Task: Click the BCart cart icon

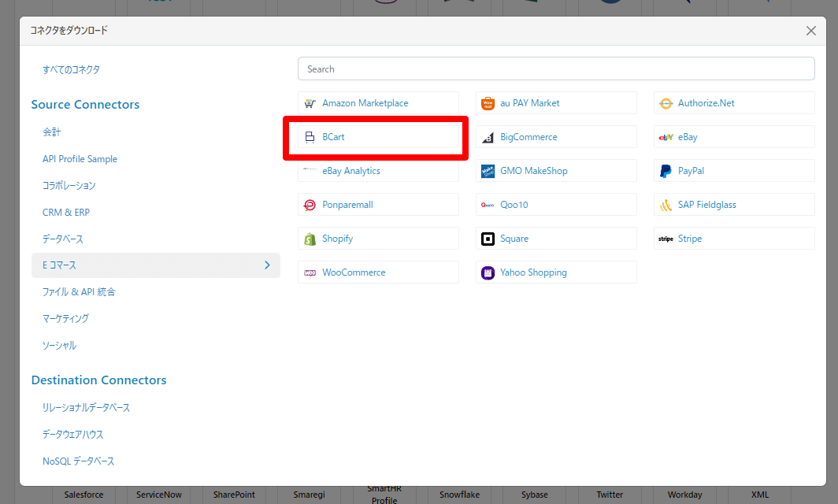Action: pyautogui.click(x=310, y=137)
